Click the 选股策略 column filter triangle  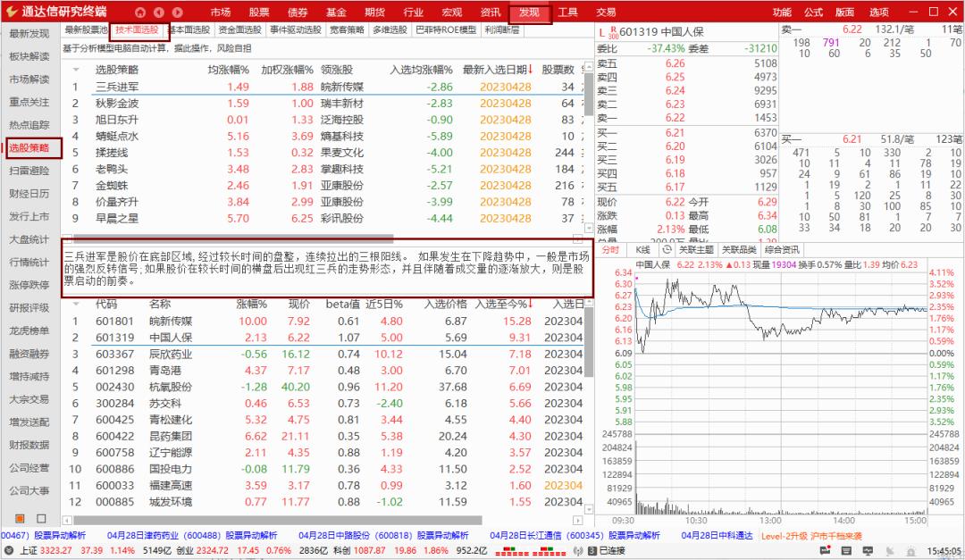tap(76, 70)
